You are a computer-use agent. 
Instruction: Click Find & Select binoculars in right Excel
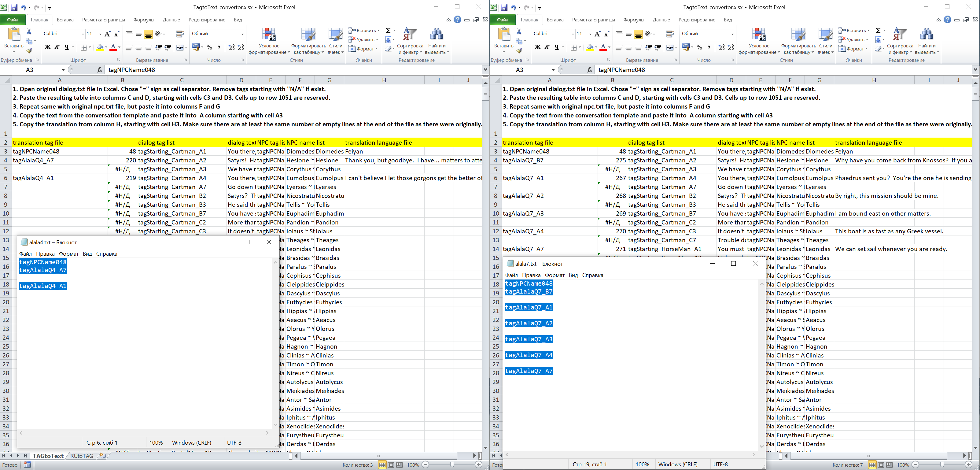pos(927,34)
